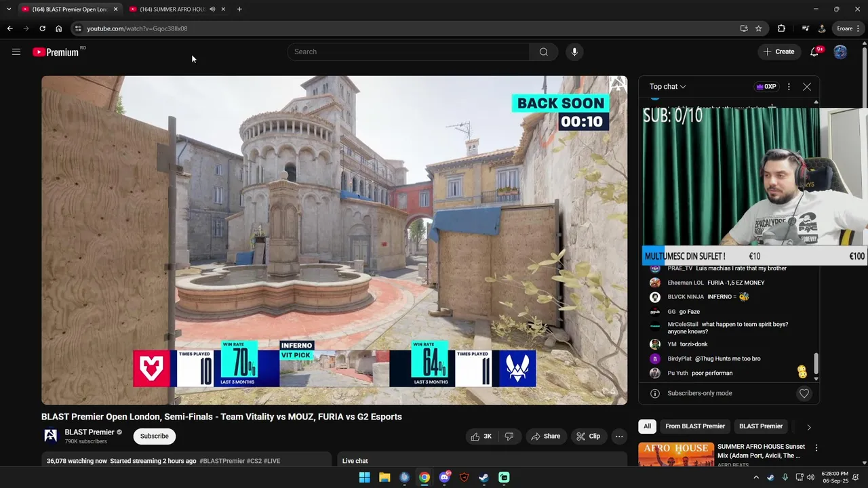Image resolution: width=868 pixels, height=488 pixels.
Task: Go back in browser history
Action: 9,28
